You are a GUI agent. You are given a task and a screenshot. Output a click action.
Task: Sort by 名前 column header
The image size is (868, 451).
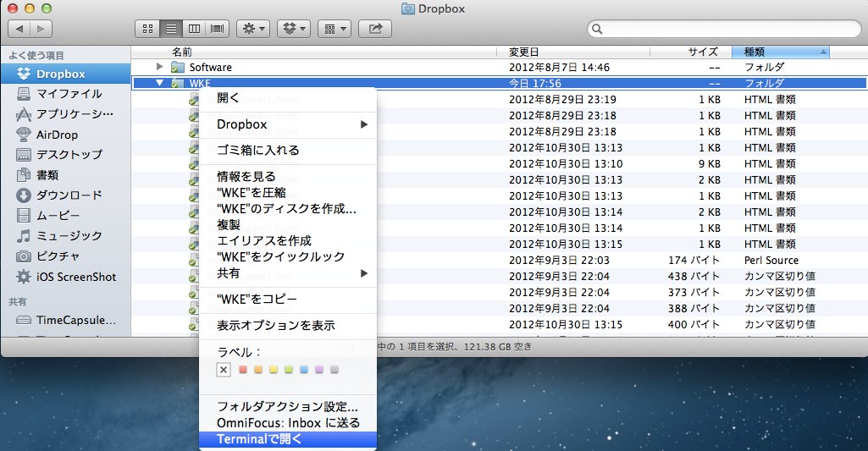tap(314, 52)
